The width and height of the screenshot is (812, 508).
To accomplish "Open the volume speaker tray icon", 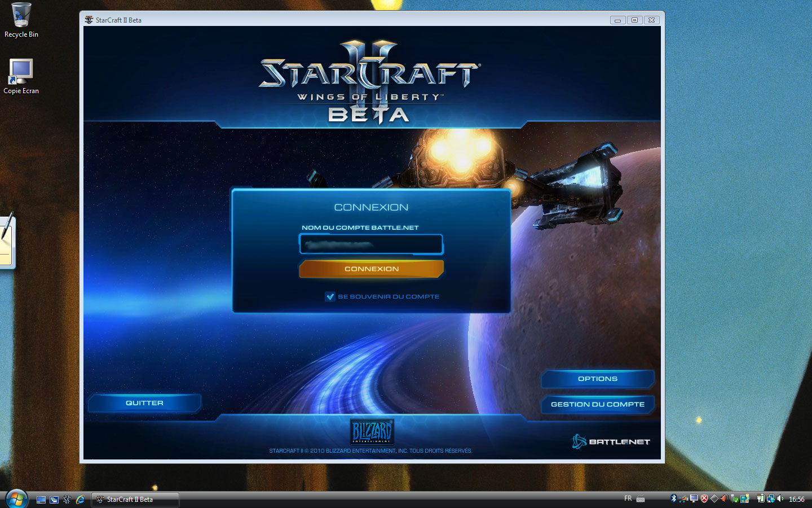I will 780,498.
